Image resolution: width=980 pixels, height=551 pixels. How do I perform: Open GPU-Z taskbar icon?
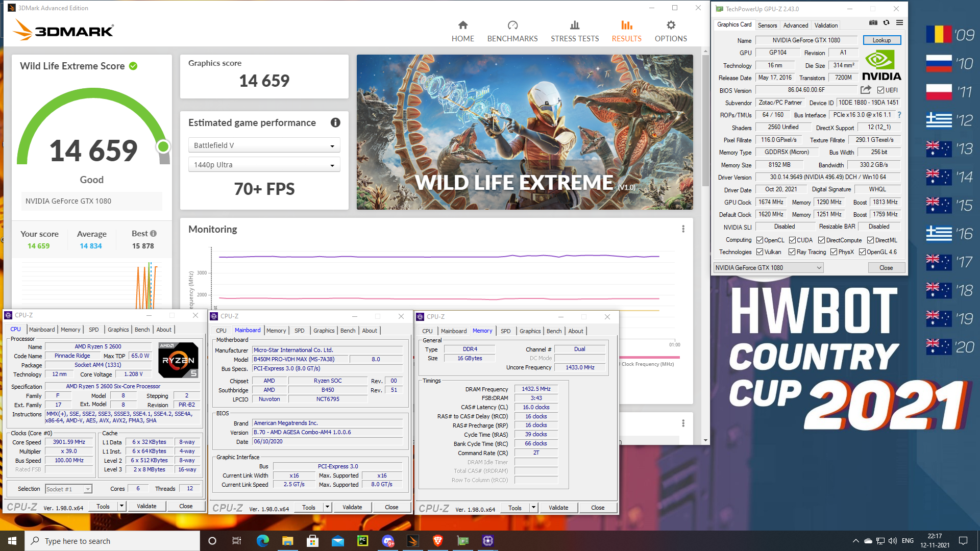(462, 541)
